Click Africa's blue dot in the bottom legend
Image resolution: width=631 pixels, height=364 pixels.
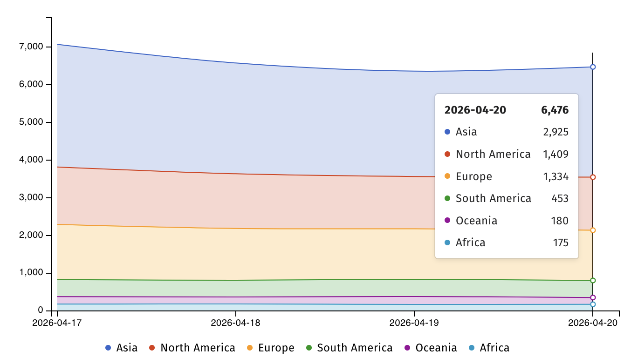click(471, 348)
